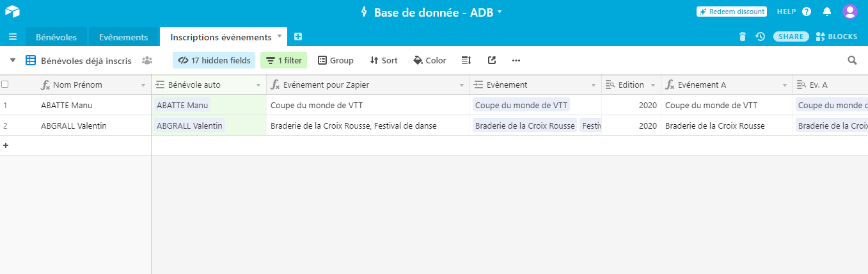Screen dimensions: 868x274
Task: Select the ABGRALL Valentin name cell
Action: 75,125
